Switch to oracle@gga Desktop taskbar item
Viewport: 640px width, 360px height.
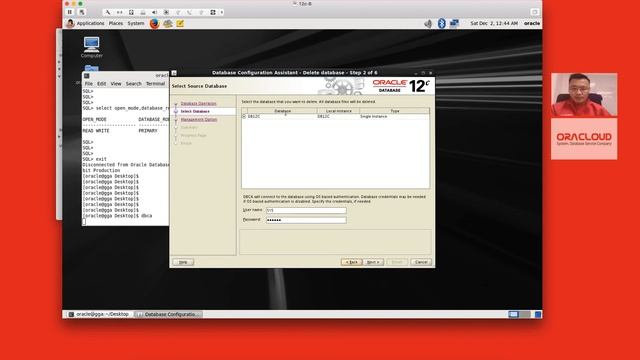tap(98, 314)
